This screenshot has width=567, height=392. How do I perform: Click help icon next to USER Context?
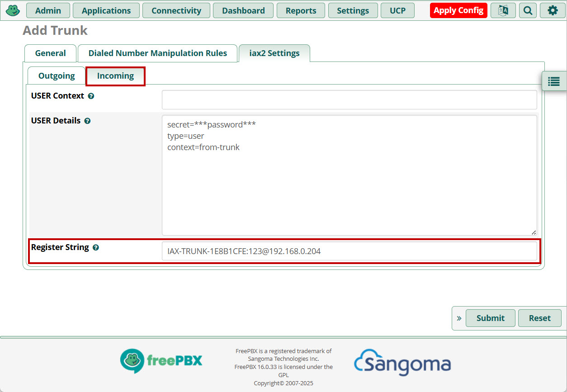91,96
